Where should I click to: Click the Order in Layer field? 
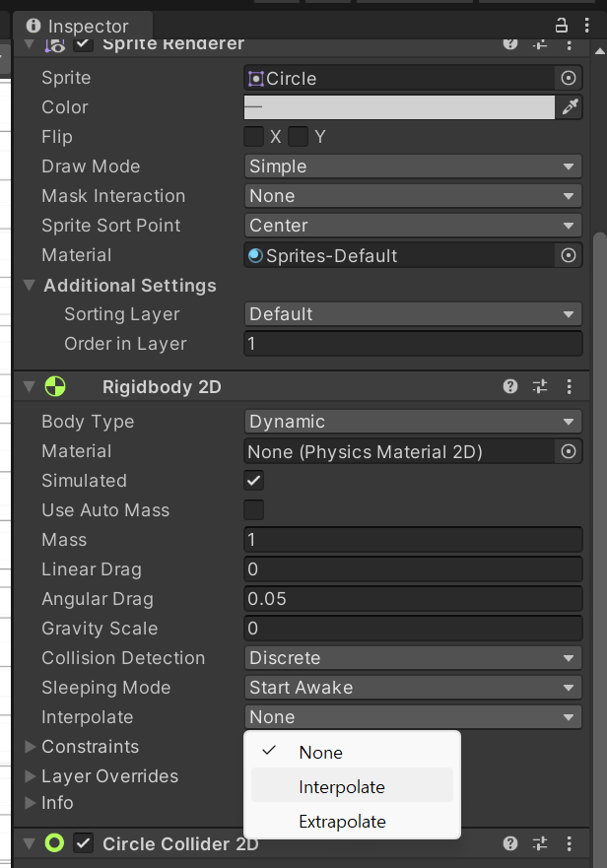[x=413, y=343]
